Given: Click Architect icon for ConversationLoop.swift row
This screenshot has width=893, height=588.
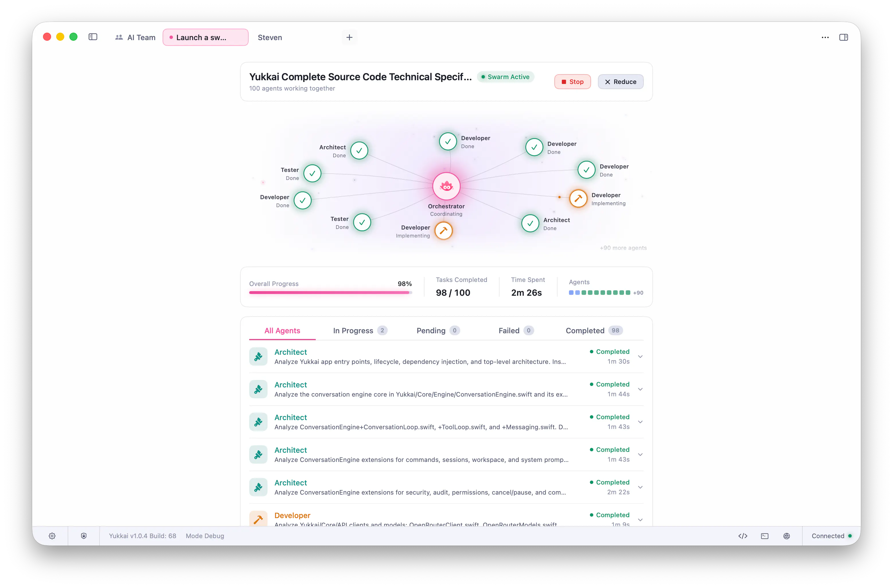Looking at the screenshot, I should pos(258,422).
